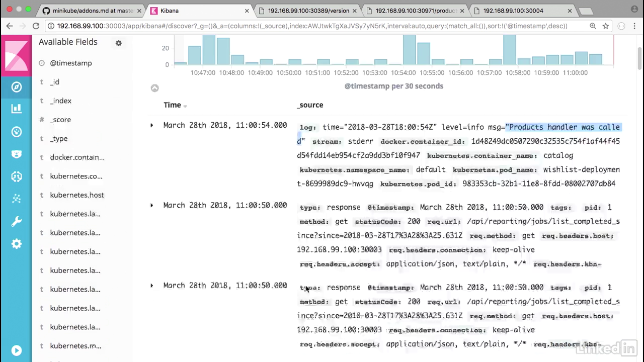The height and width of the screenshot is (362, 644).
Task: Open the Visualize bar chart icon
Action: tap(17, 108)
